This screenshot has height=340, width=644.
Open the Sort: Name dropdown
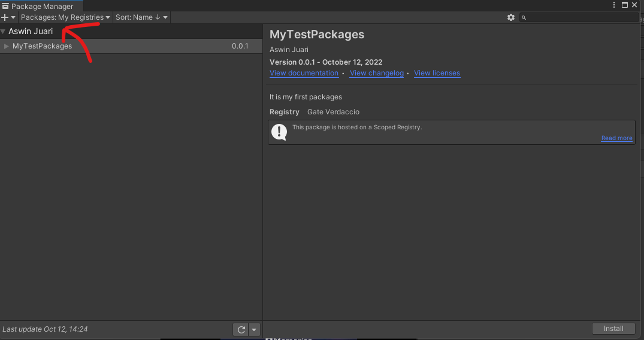click(x=141, y=17)
